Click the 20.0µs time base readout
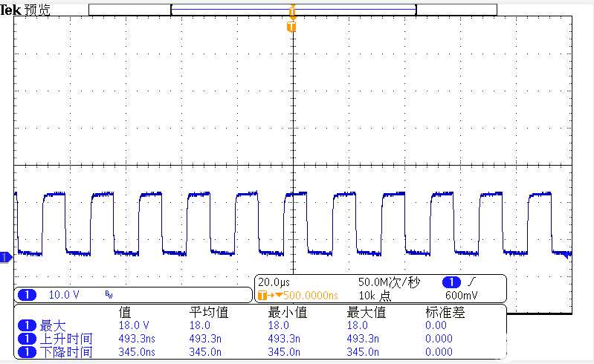 (274, 282)
